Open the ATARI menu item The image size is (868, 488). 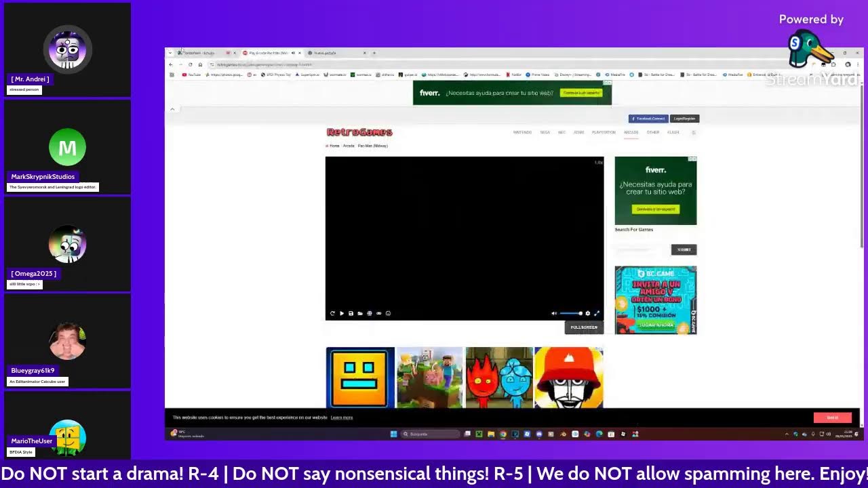pyautogui.click(x=578, y=132)
